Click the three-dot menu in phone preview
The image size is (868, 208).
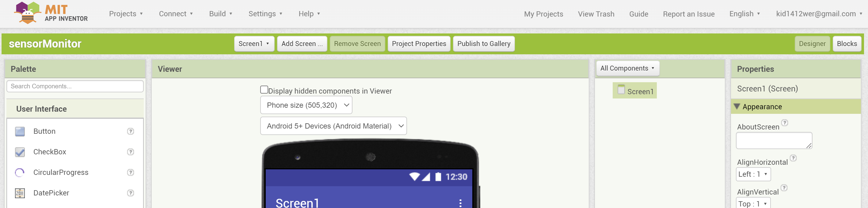[460, 203]
